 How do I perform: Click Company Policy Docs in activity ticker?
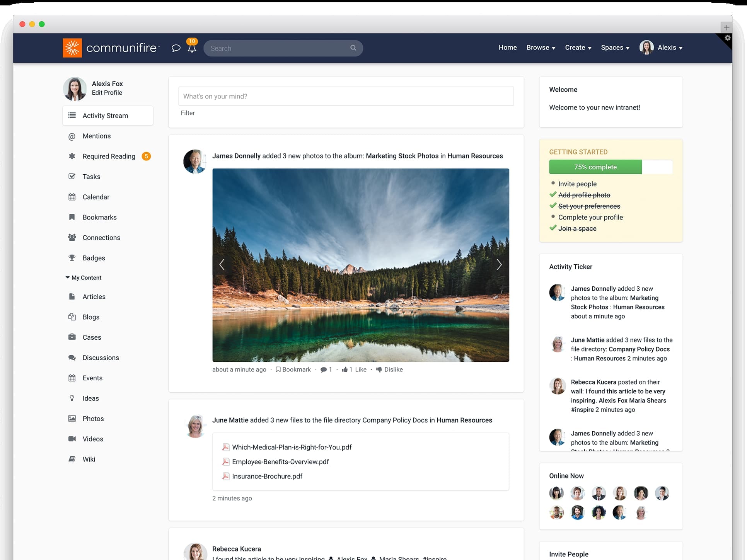tap(639, 349)
